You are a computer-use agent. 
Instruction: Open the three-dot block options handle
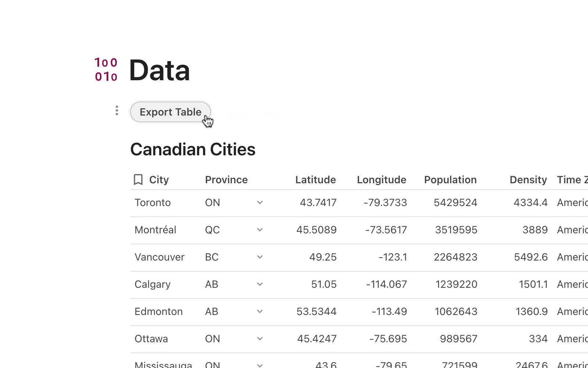[x=116, y=110]
